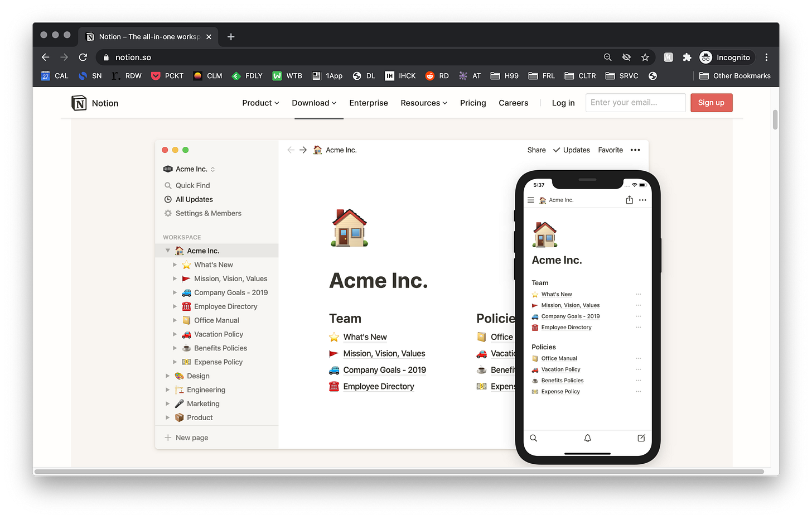Viewport: 812px width, 519px height.
Task: Open Company Goals - 2019 page link
Action: click(x=384, y=370)
